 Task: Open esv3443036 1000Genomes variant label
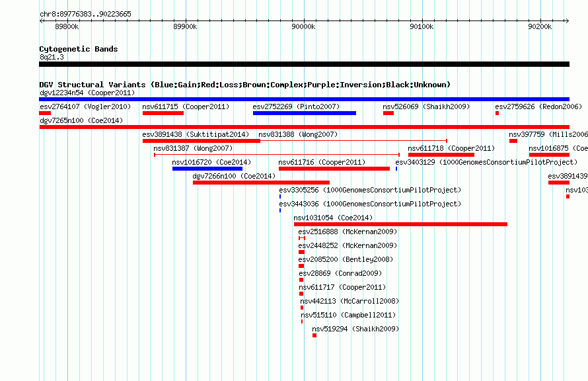click(x=370, y=204)
